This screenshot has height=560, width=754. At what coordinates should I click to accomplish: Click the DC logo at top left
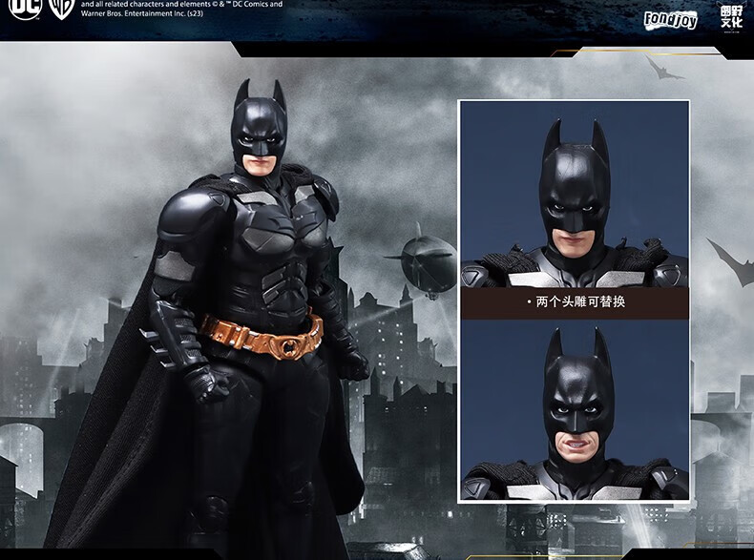(x=25, y=8)
